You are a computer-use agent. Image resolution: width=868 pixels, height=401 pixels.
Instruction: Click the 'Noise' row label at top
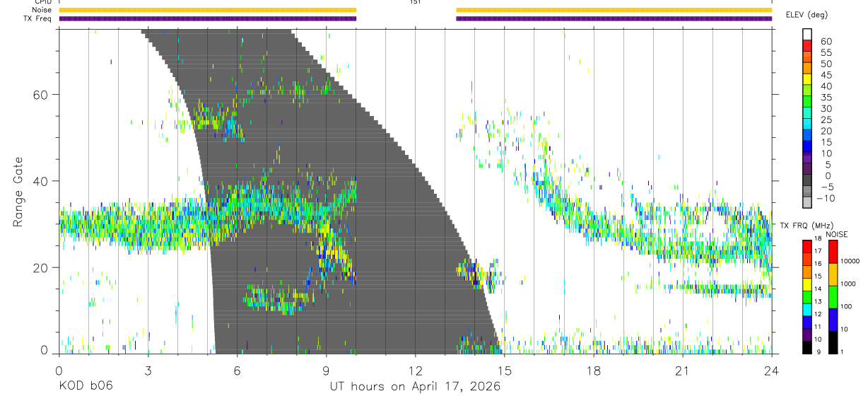(42, 10)
